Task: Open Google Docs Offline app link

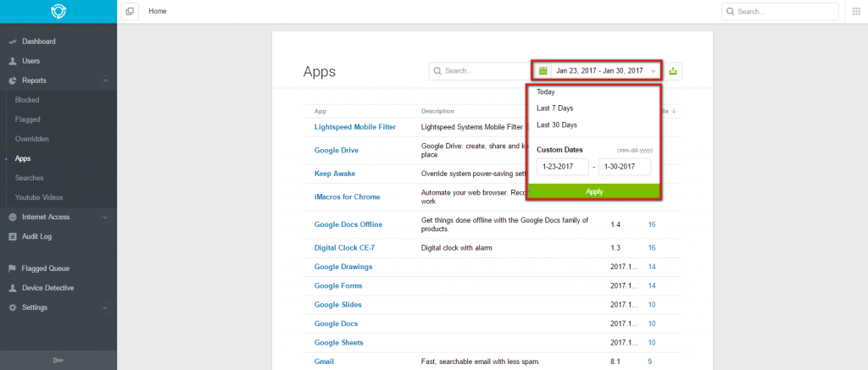Action: (x=348, y=224)
